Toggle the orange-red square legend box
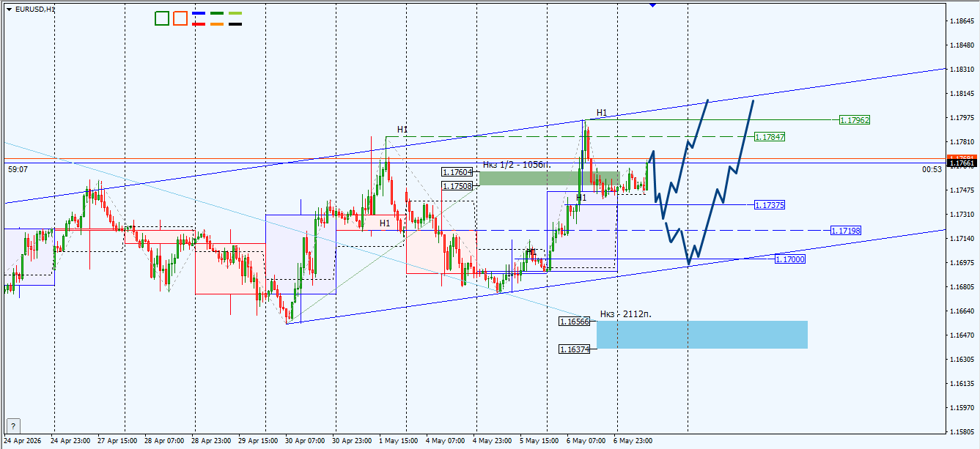The height and width of the screenshot is (449, 980). [x=180, y=18]
